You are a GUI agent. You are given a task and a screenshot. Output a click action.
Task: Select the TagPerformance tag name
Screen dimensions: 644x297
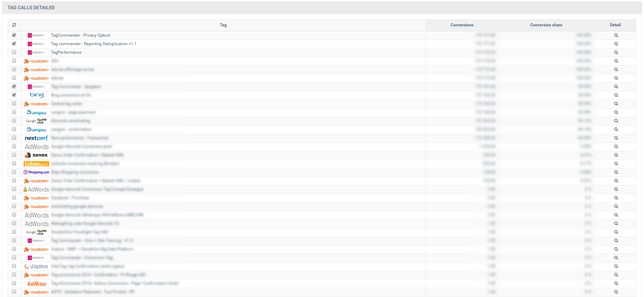point(66,52)
